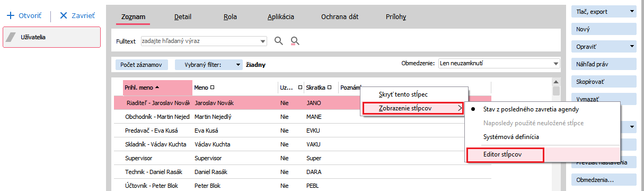Viewport: 644px width, 191px height.
Task: Click the square marker beside Skratka header
Action: pos(329,88)
